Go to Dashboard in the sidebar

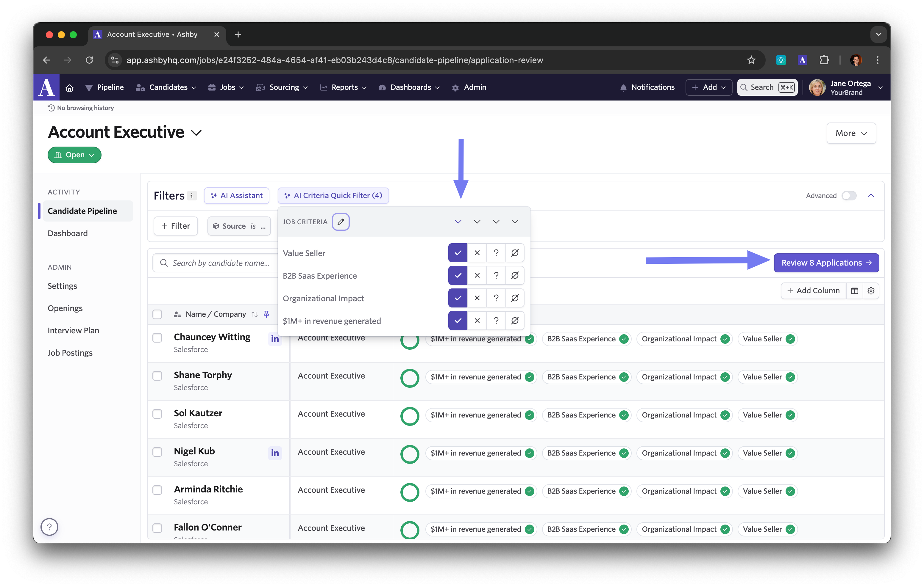click(x=68, y=233)
